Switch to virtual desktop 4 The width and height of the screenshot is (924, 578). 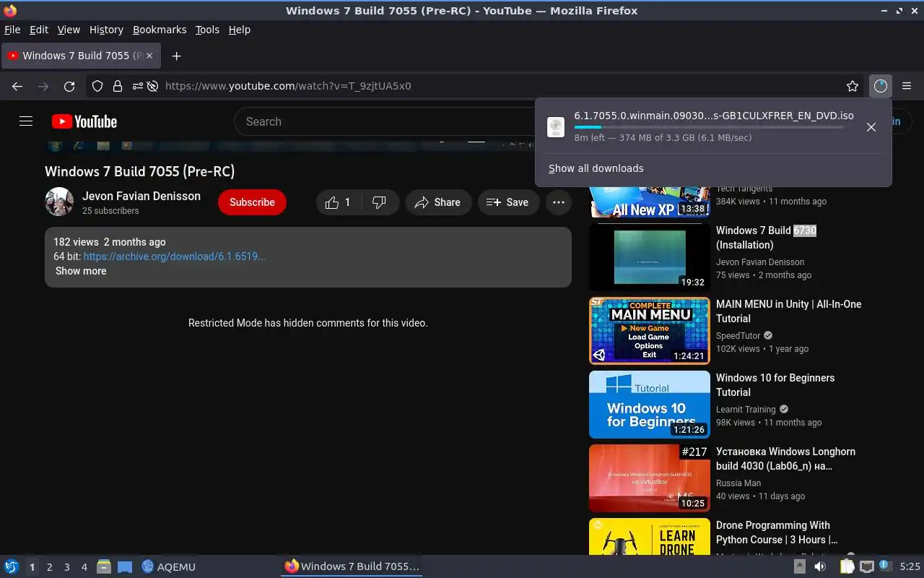[84, 567]
